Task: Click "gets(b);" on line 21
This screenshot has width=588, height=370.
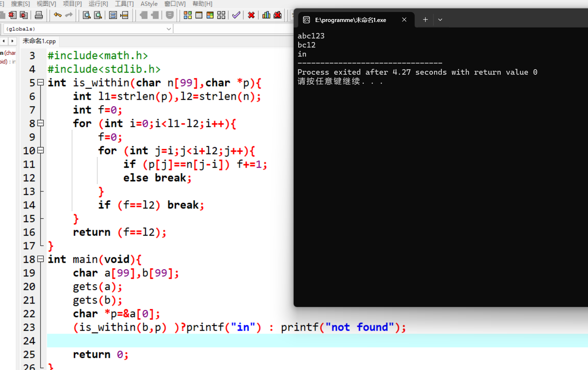Action: (x=98, y=300)
